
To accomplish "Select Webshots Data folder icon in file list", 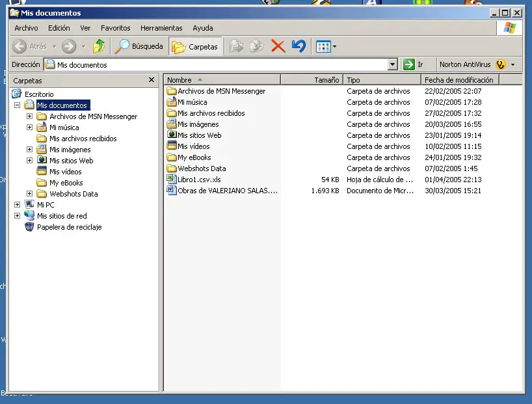I will coord(172,168).
